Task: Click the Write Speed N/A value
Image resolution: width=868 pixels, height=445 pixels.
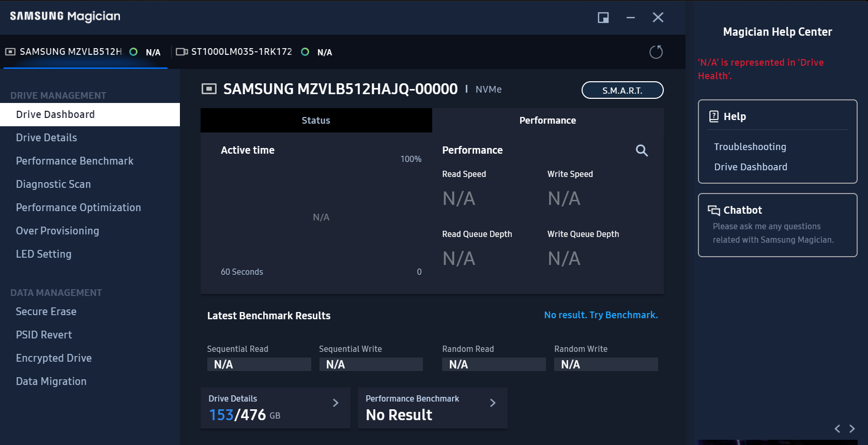Action: tap(564, 198)
